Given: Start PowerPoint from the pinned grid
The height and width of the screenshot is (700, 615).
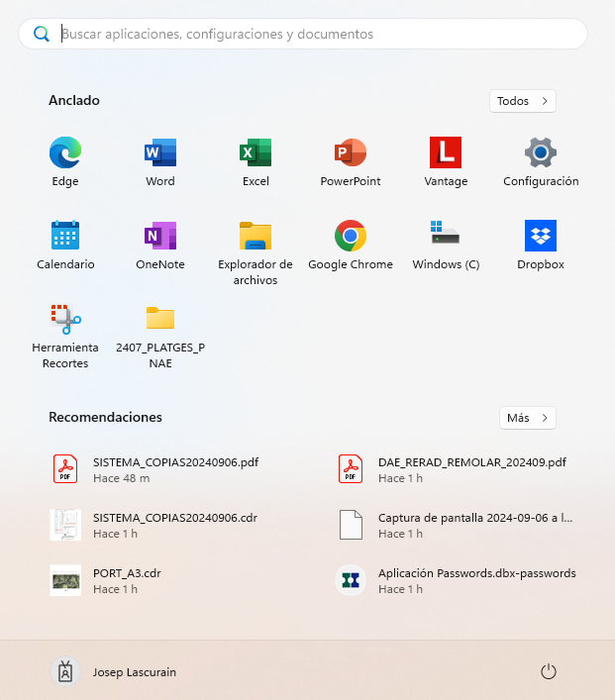Looking at the screenshot, I should [351, 152].
